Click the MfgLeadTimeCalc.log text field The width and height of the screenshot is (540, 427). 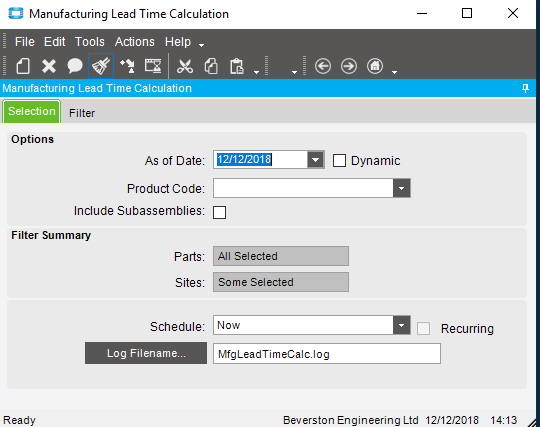coord(327,354)
